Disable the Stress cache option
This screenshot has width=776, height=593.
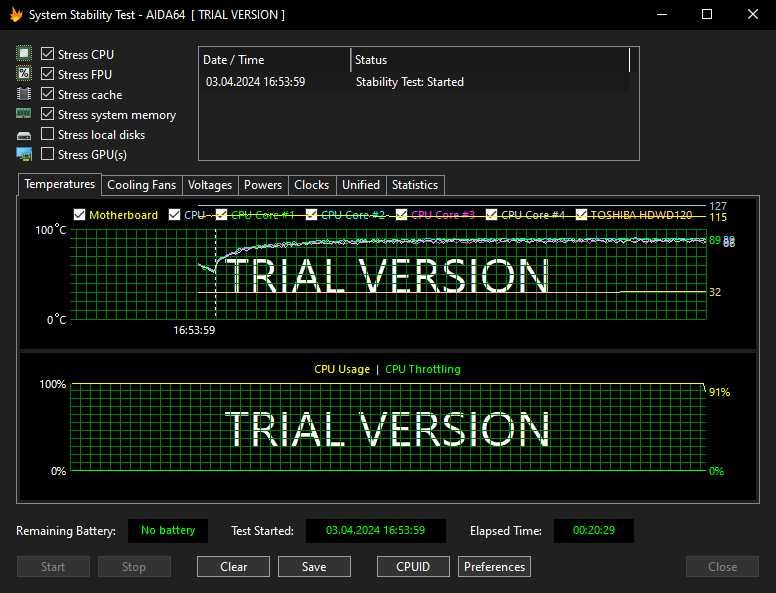(48, 94)
